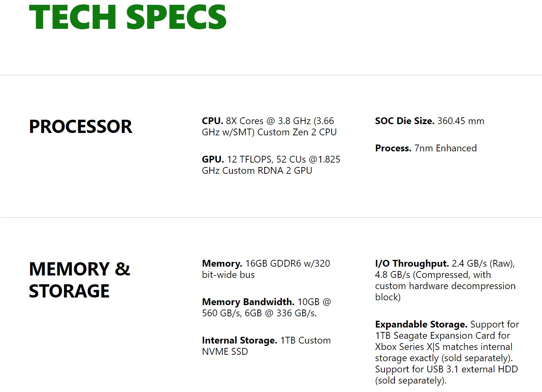542x392 pixels.
Task: Click the 'GHz Custom RDNA 2 GPU' text
Action: (257, 171)
